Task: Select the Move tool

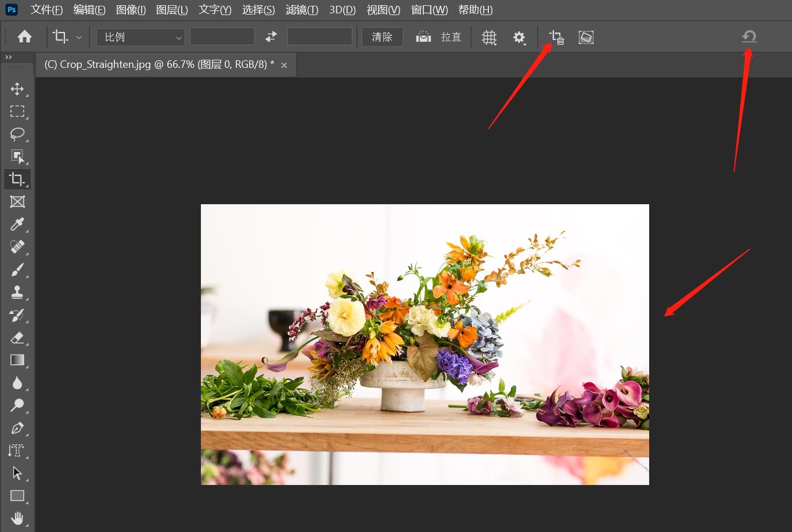Action: pyautogui.click(x=17, y=89)
